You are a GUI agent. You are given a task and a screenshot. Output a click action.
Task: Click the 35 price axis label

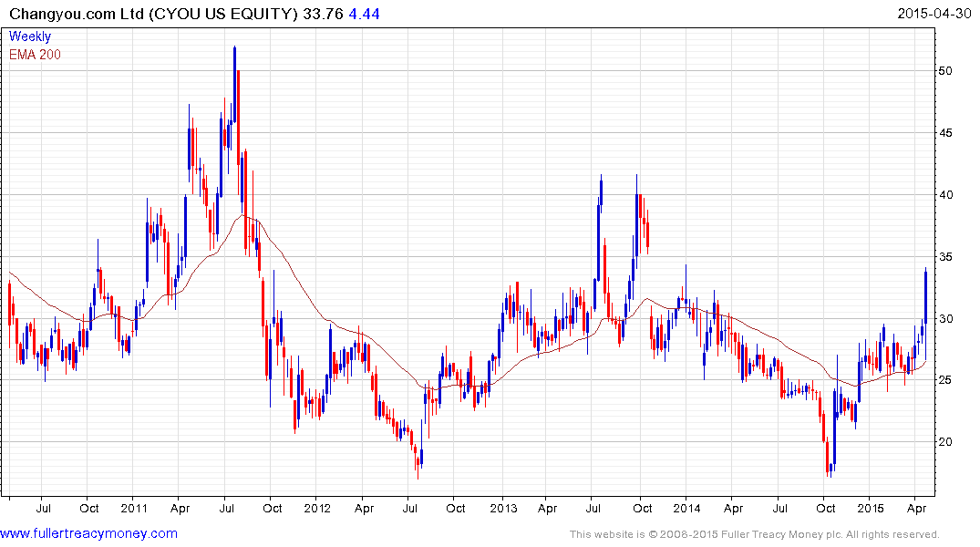pyautogui.click(x=945, y=257)
